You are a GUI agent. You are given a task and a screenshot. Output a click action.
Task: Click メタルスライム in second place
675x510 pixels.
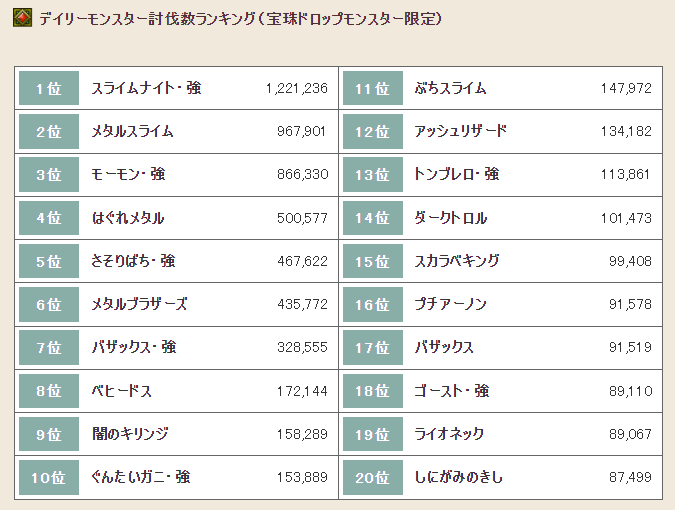click(132, 131)
